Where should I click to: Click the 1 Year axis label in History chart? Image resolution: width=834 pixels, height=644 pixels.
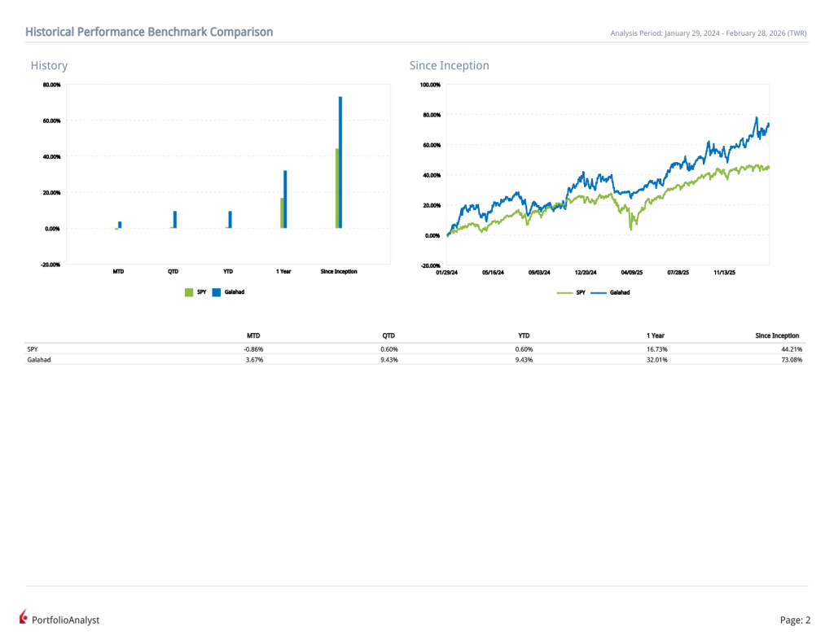(x=283, y=272)
